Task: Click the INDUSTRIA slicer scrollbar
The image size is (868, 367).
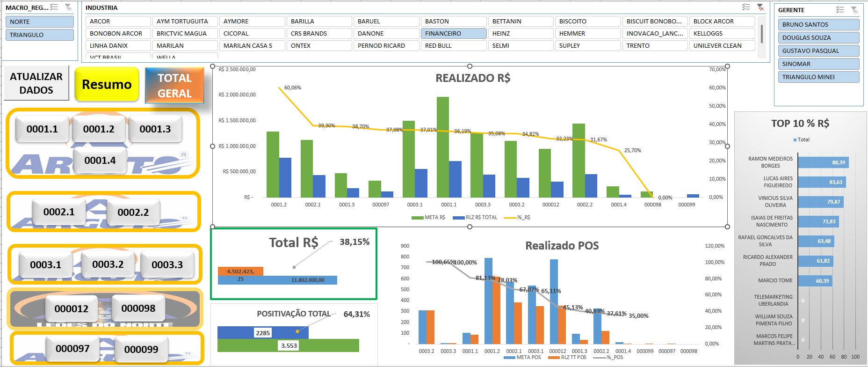Action: click(762, 34)
